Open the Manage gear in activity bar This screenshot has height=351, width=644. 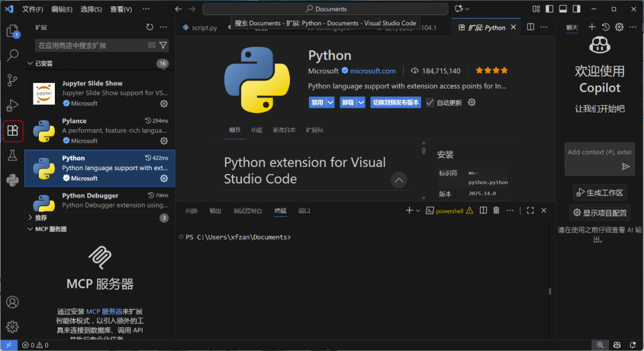[x=13, y=327]
